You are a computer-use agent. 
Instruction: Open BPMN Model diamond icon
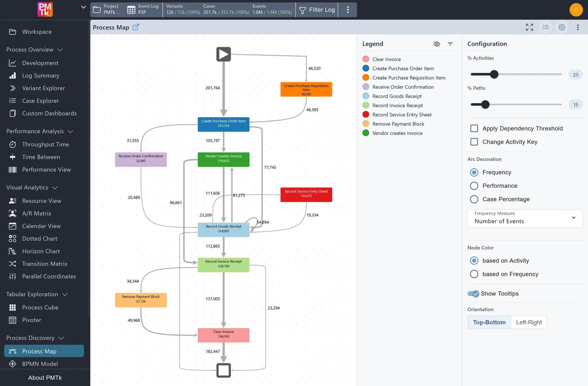coord(13,364)
